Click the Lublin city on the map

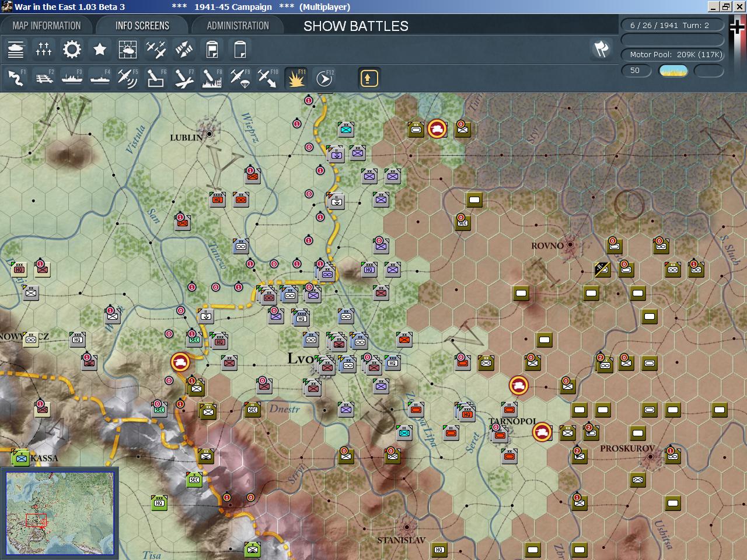(x=209, y=134)
